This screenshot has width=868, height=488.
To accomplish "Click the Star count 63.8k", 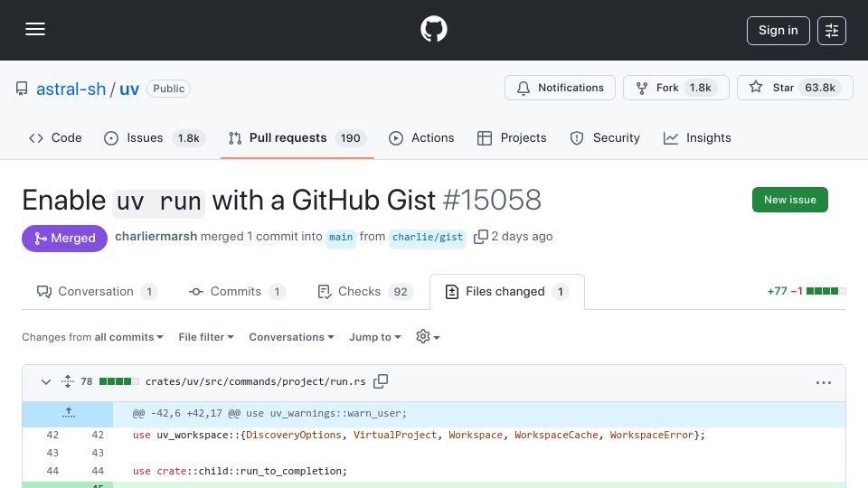I will coord(820,88).
